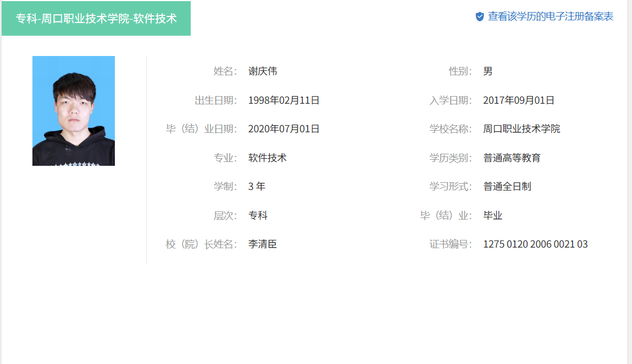Image resolution: width=632 pixels, height=364 pixels.
Task: Select the enrollment date 2017年09月01日
Action: point(519,100)
